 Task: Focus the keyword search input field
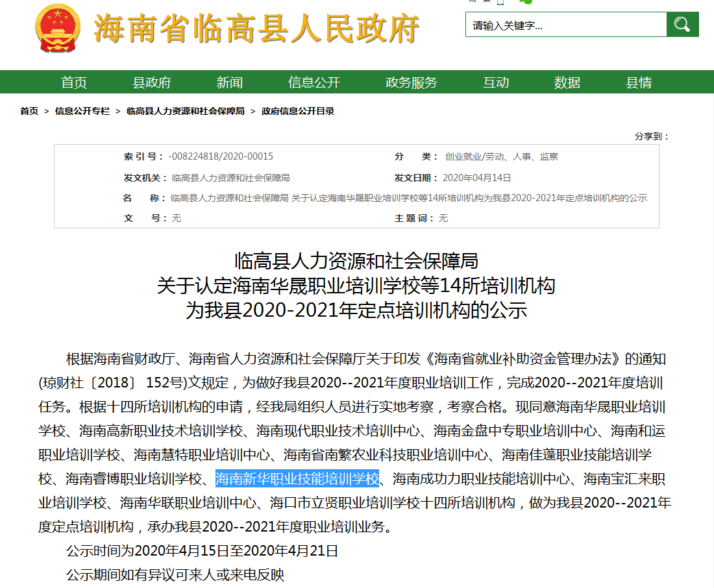pyautogui.click(x=566, y=25)
